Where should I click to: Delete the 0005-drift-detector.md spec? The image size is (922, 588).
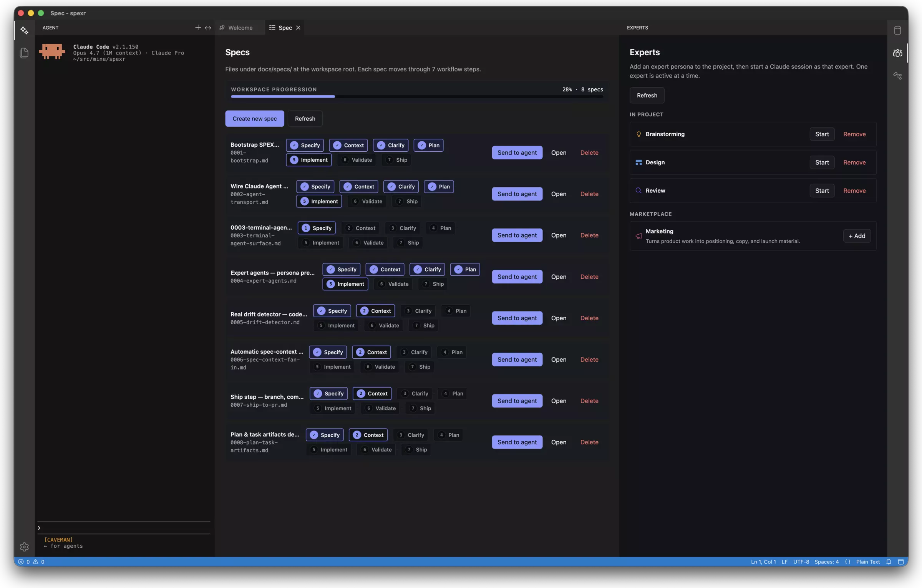click(x=589, y=318)
